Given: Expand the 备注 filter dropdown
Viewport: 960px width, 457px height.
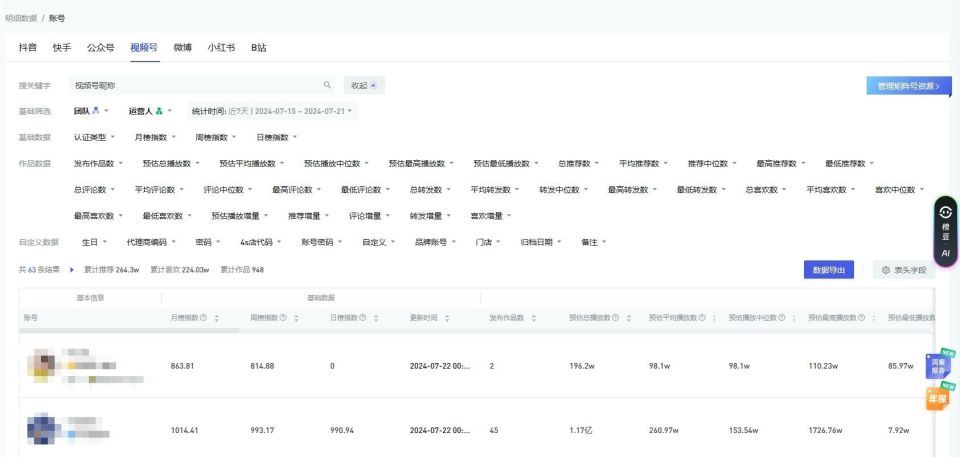Looking at the screenshot, I should 593,242.
